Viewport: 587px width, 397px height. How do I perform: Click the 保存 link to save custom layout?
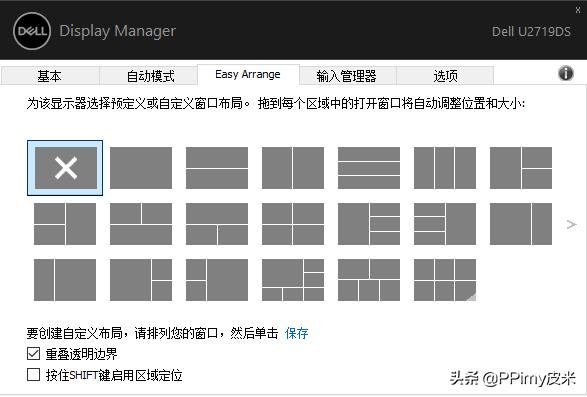pos(296,333)
